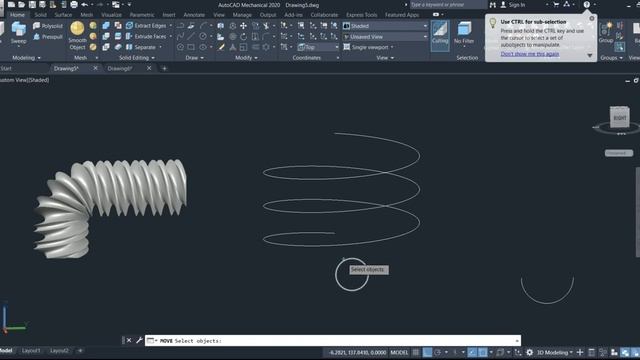Switch to the Solid ribbon tab
The height and width of the screenshot is (360, 640).
click(x=40, y=15)
